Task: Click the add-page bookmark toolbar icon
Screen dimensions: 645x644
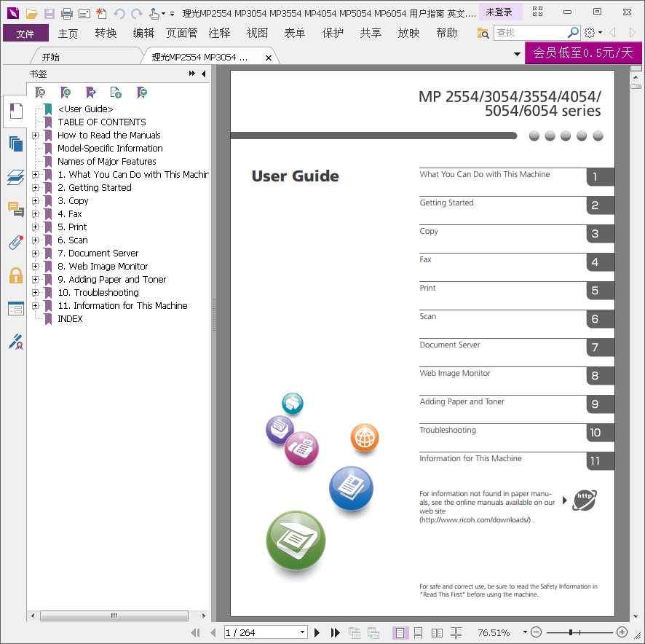Action: click(116, 93)
